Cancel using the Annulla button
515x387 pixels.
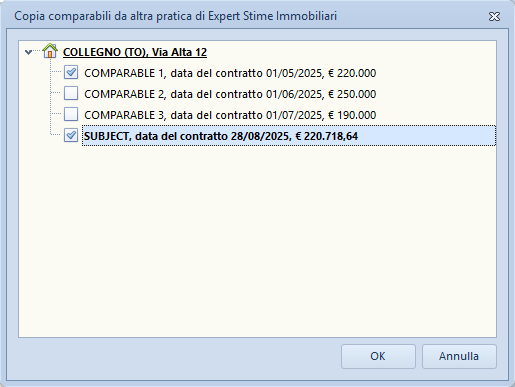click(459, 356)
